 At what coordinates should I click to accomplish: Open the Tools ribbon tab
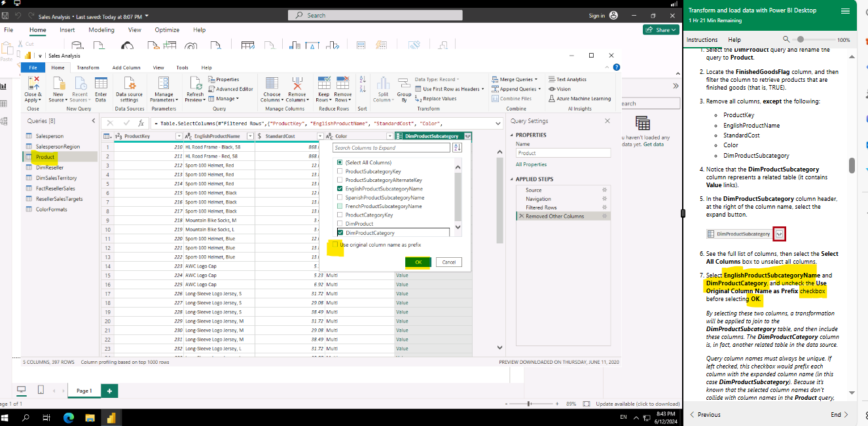click(x=182, y=67)
